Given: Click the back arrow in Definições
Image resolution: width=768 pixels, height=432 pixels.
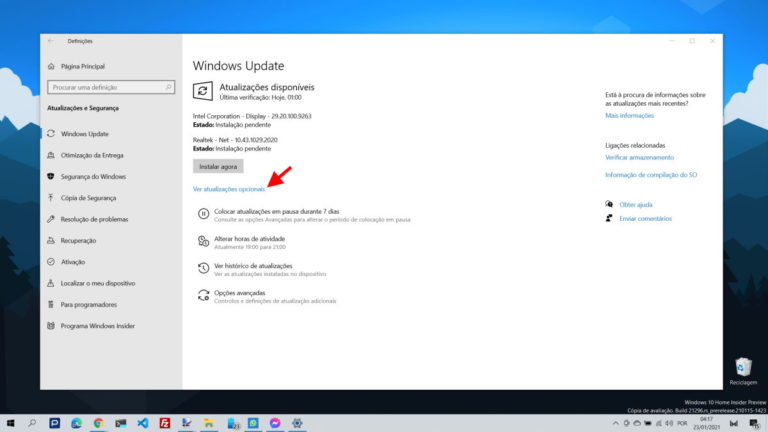Looking at the screenshot, I should [x=51, y=41].
